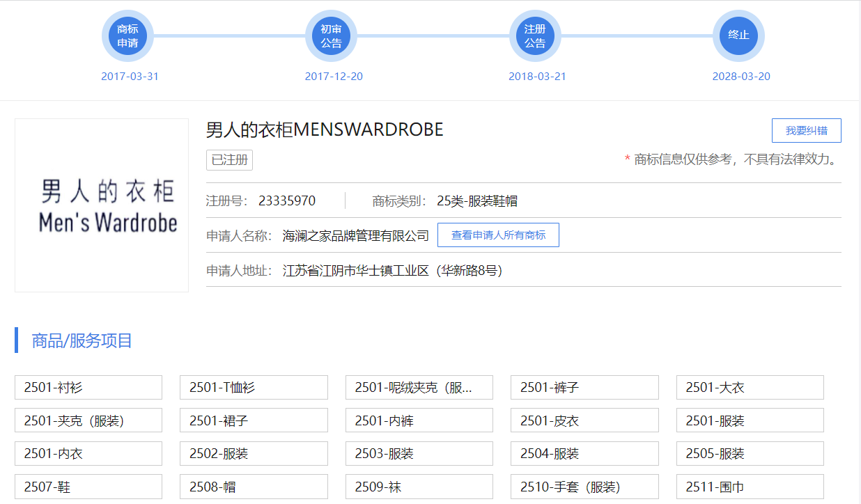Select the 2501-大衣 item tag
The width and height of the screenshot is (861, 504).
point(750,388)
